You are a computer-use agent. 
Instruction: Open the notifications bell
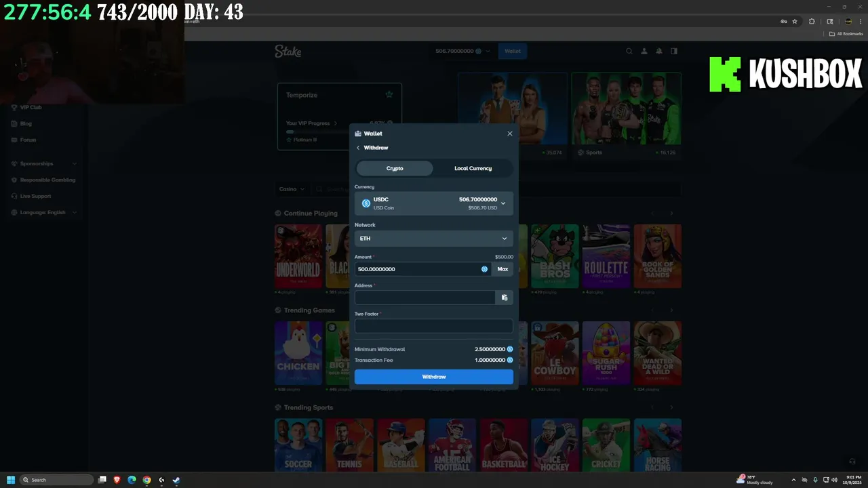click(659, 51)
